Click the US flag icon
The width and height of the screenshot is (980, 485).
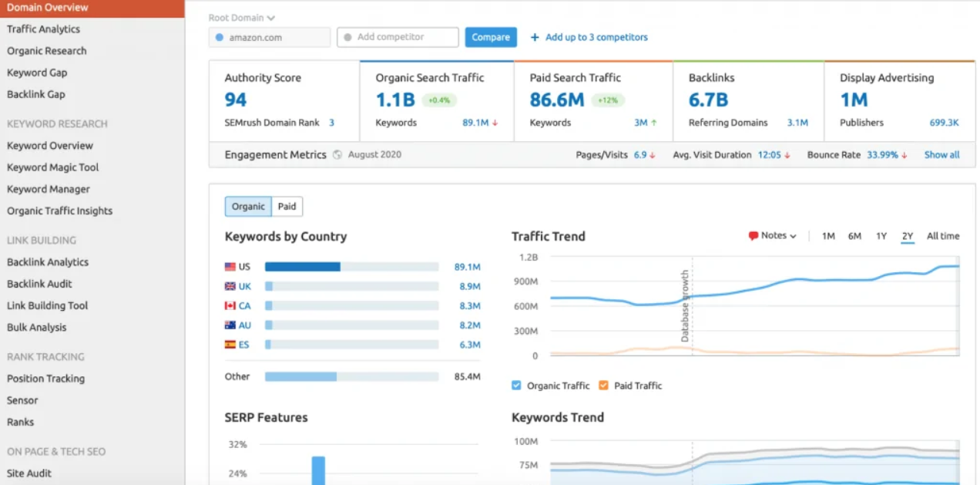tap(230, 267)
